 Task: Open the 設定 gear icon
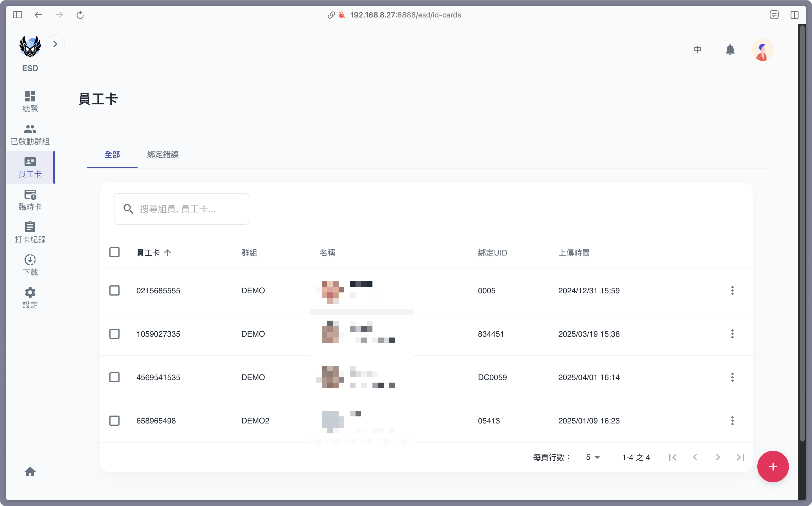tap(30, 298)
